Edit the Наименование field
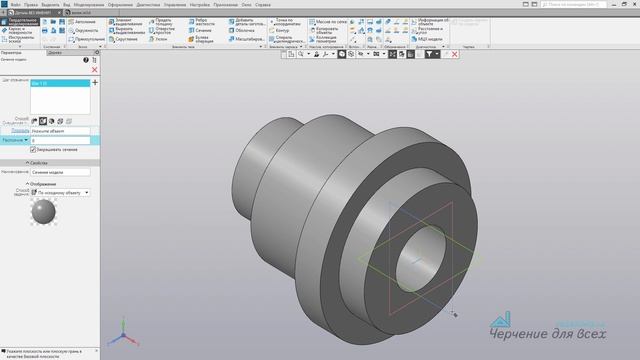The height and width of the screenshot is (360, 640). click(x=60, y=172)
